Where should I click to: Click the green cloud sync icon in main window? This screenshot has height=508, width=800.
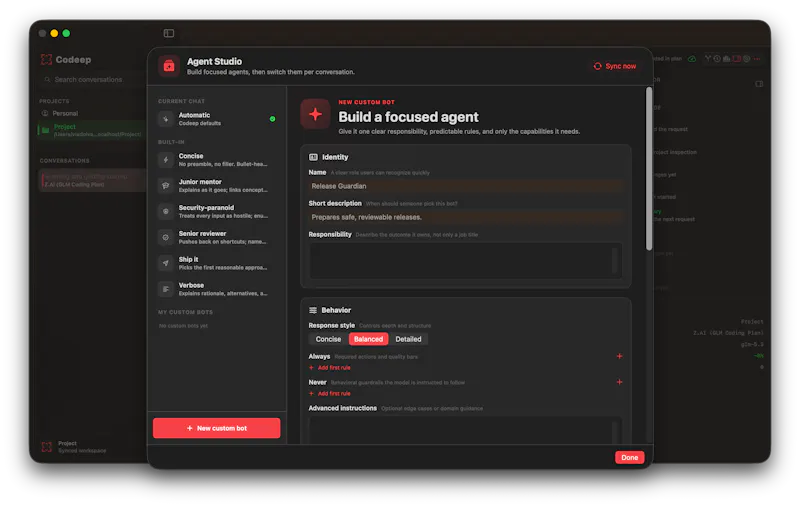click(692, 59)
